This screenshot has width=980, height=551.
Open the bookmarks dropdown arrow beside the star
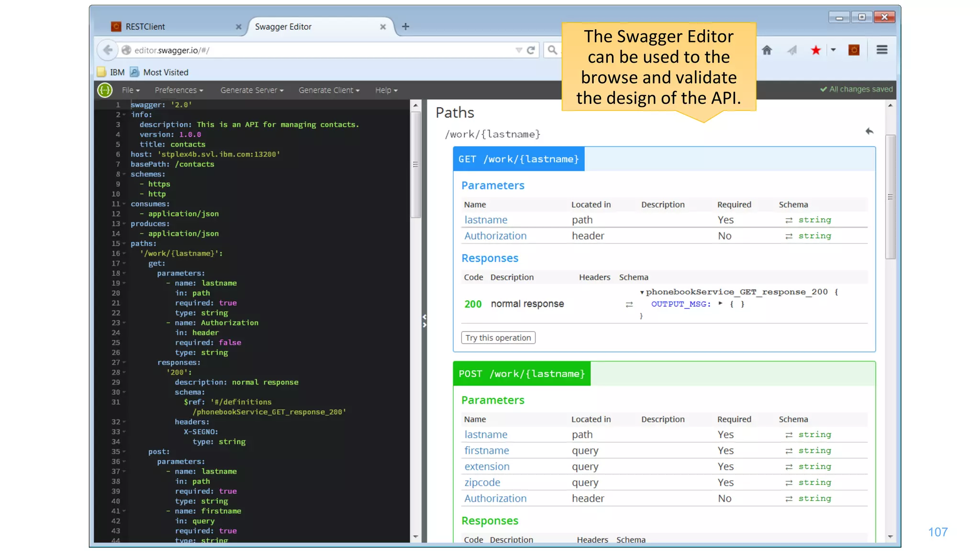click(x=833, y=50)
